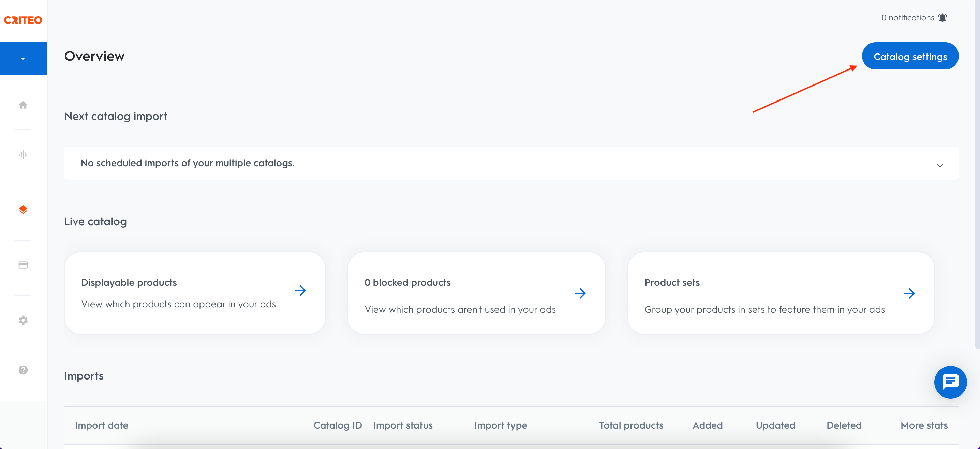
Task: Click 'View which products aren't used in your ads'
Action: [460, 309]
